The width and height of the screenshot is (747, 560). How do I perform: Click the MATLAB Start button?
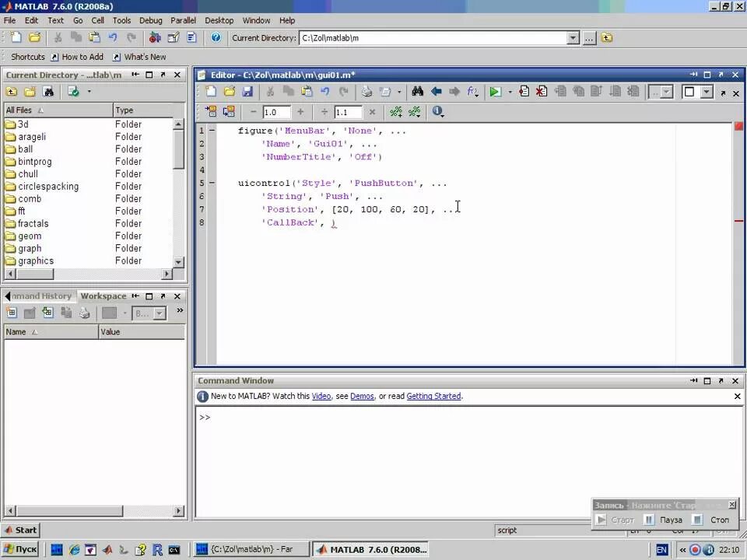point(20,530)
